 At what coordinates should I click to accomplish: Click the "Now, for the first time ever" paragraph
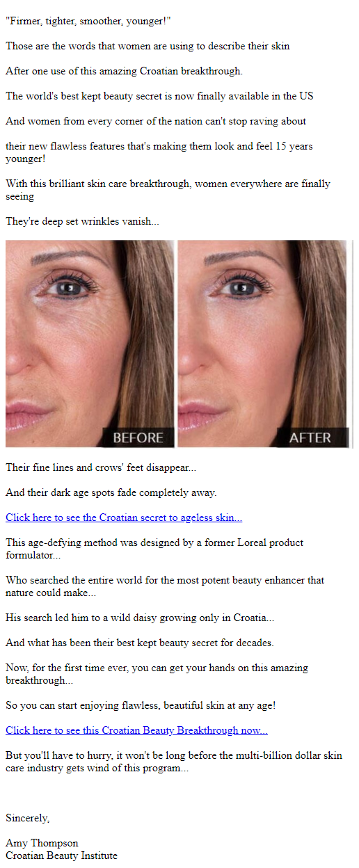pos(157,674)
